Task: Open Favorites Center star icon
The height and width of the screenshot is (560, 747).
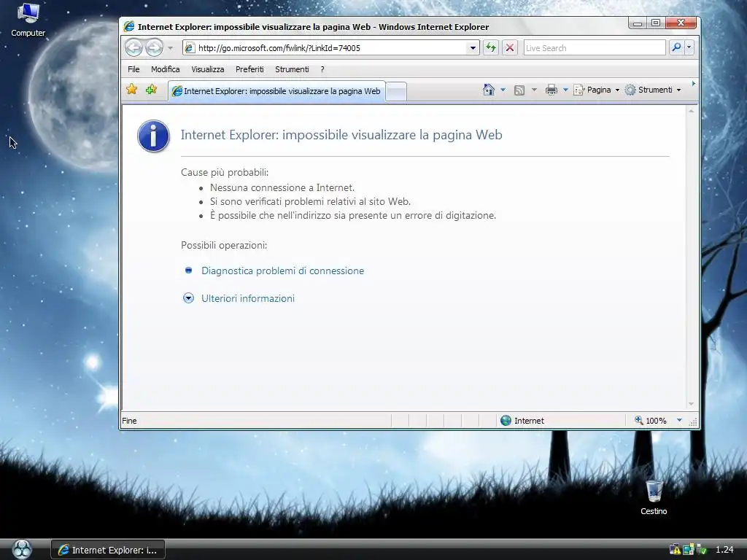Action: click(x=132, y=89)
